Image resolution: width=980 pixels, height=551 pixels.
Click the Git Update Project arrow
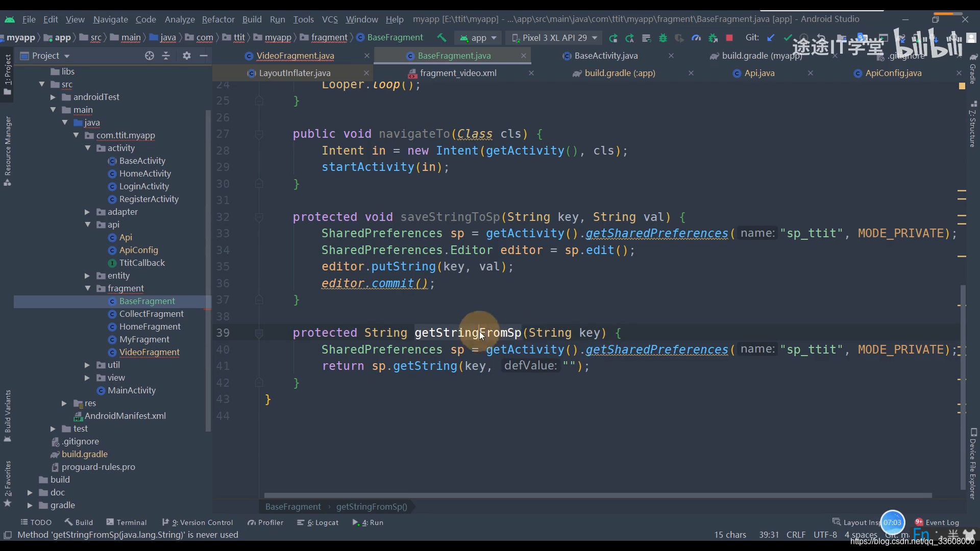pos(771,38)
